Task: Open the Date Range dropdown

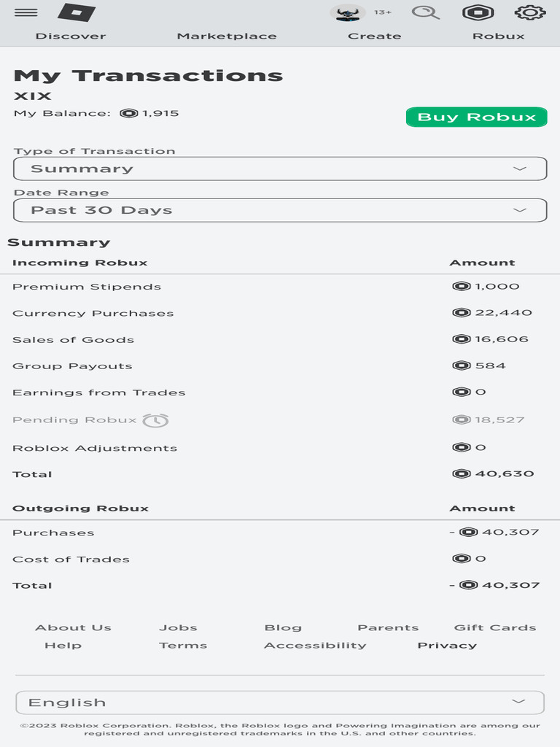Action: 280,210
